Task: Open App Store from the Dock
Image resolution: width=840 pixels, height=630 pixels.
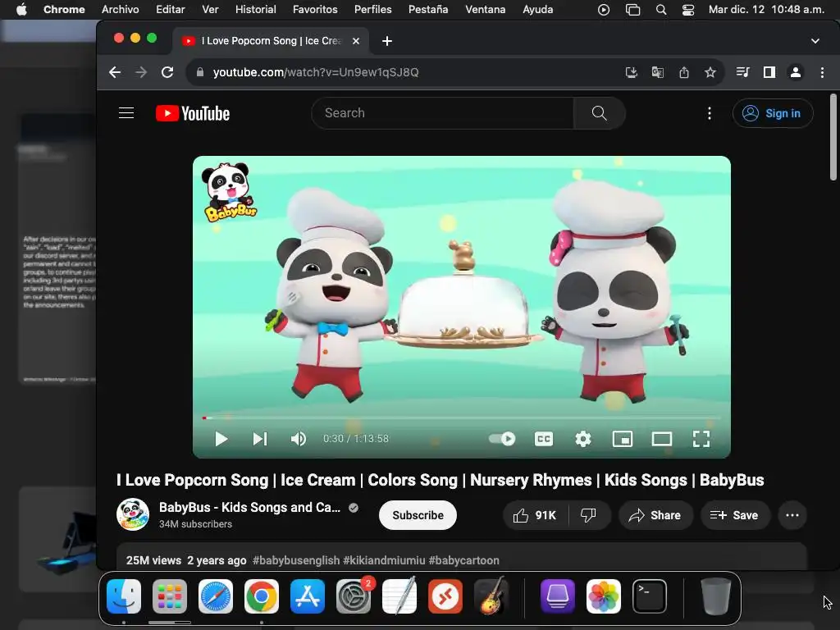Action: coord(308,596)
